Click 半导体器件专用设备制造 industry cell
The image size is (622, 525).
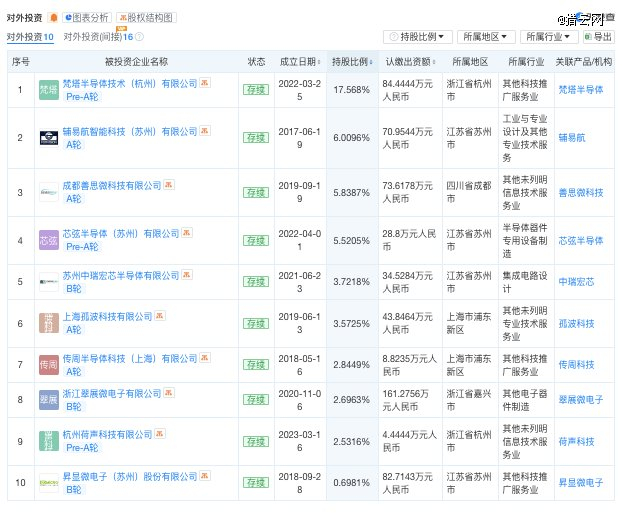pyautogui.click(x=526, y=240)
